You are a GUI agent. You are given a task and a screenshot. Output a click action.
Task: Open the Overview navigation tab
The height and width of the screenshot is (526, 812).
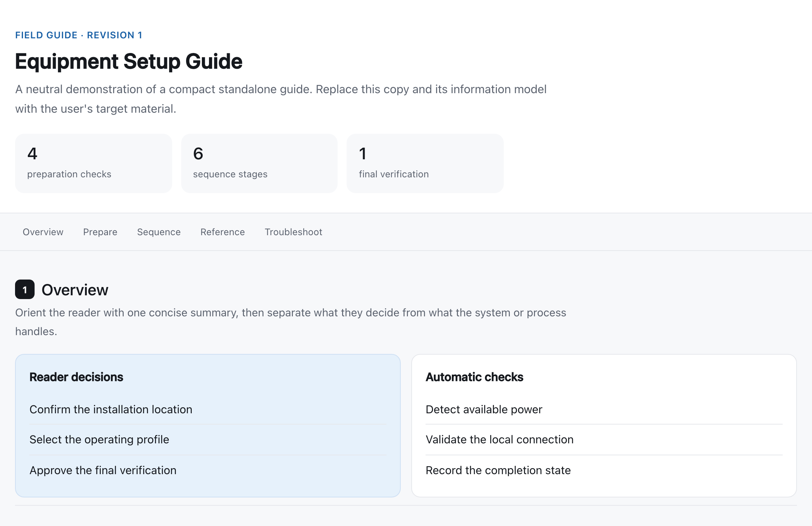(x=43, y=232)
